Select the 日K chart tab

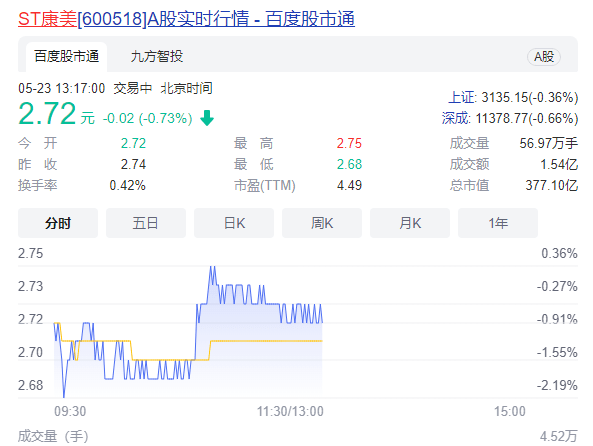(234, 223)
